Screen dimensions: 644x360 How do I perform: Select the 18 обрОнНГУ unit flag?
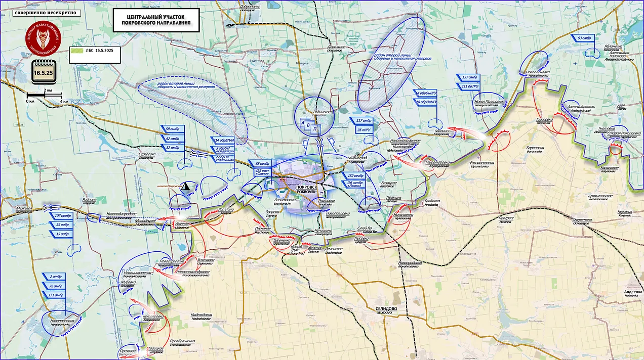pyautogui.click(x=425, y=102)
